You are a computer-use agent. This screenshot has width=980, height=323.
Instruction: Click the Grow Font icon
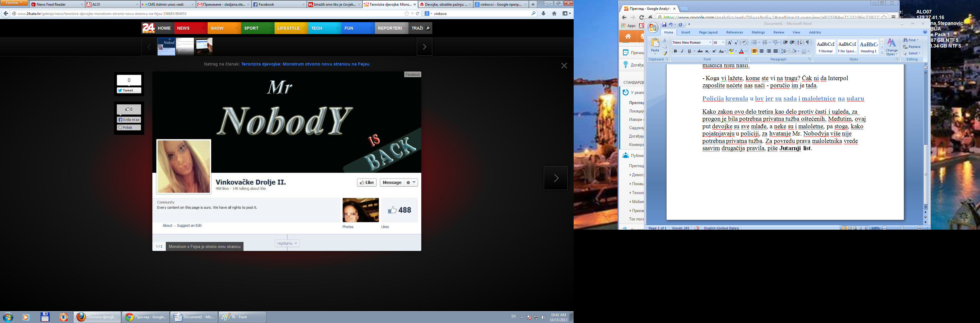pos(729,43)
